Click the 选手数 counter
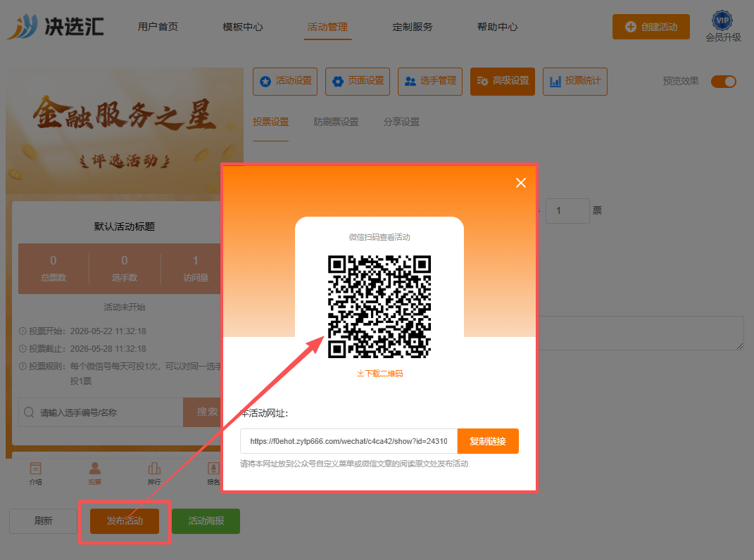Viewport: 754px width, 560px height. coord(125,268)
